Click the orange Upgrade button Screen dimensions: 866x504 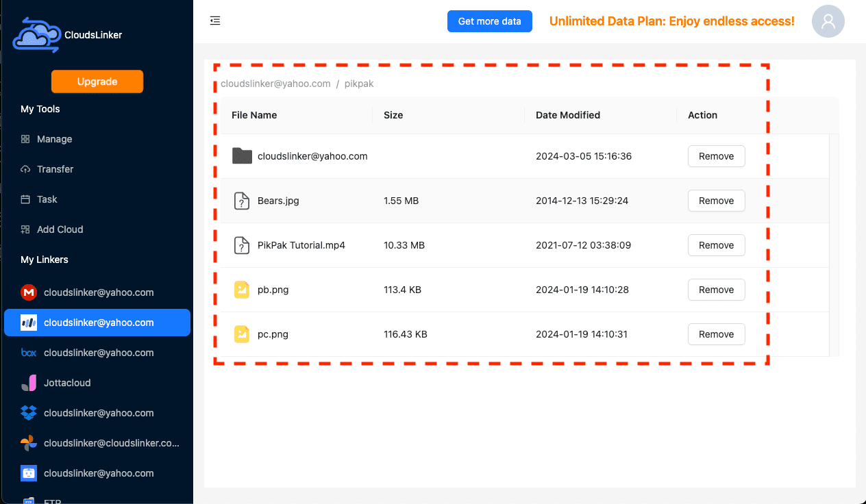click(97, 81)
